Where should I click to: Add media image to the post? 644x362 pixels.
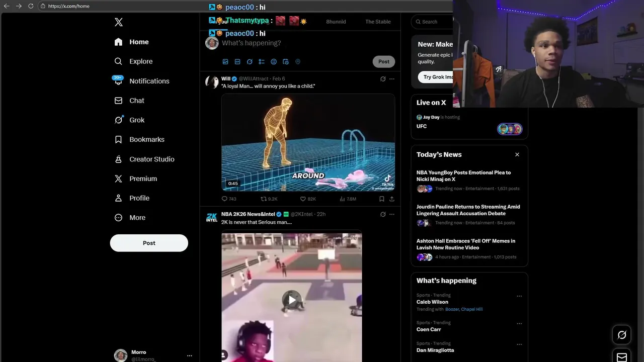pos(225,62)
